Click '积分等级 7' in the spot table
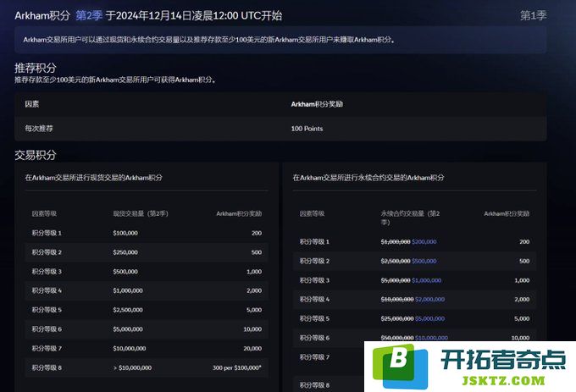 [x=47, y=348]
